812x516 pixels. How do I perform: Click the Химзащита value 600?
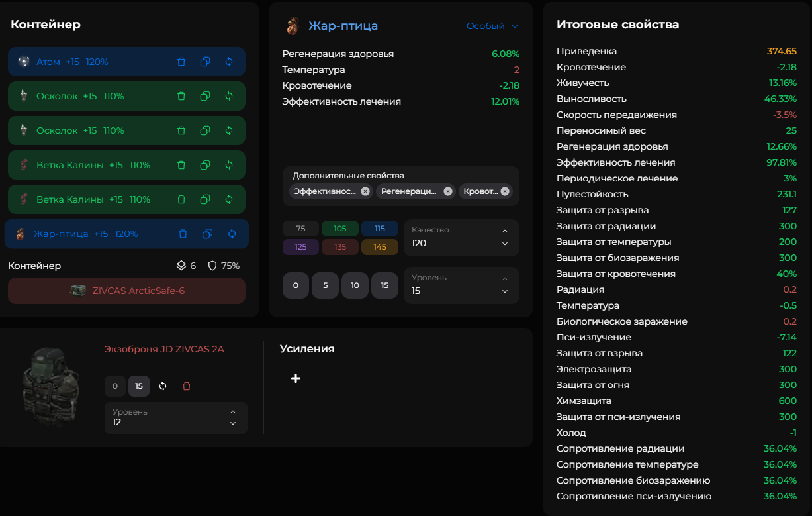788,401
